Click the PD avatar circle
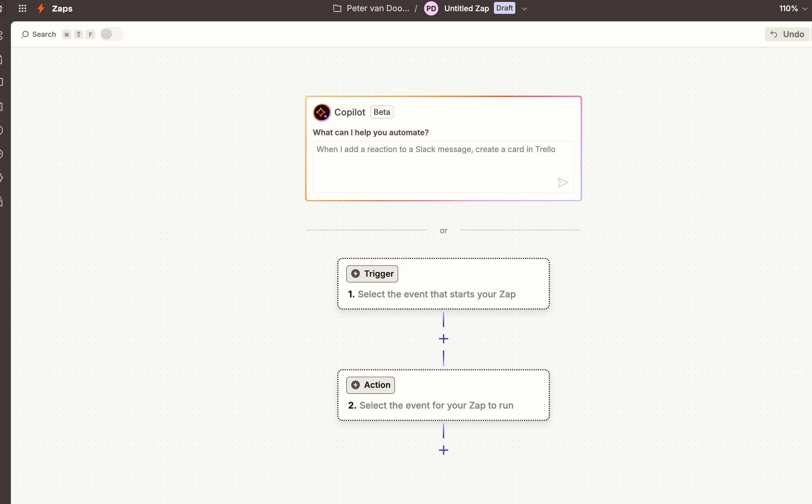Image resolution: width=812 pixels, height=504 pixels. click(431, 8)
